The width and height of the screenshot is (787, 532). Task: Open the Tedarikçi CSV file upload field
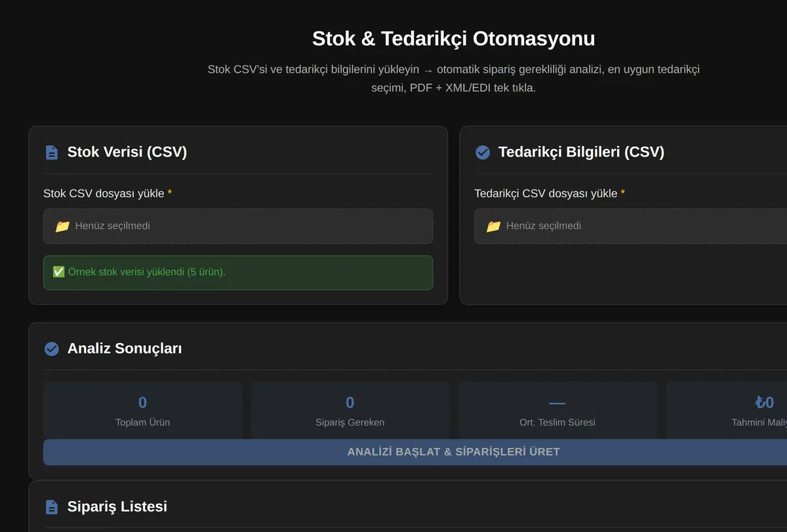coord(630,226)
